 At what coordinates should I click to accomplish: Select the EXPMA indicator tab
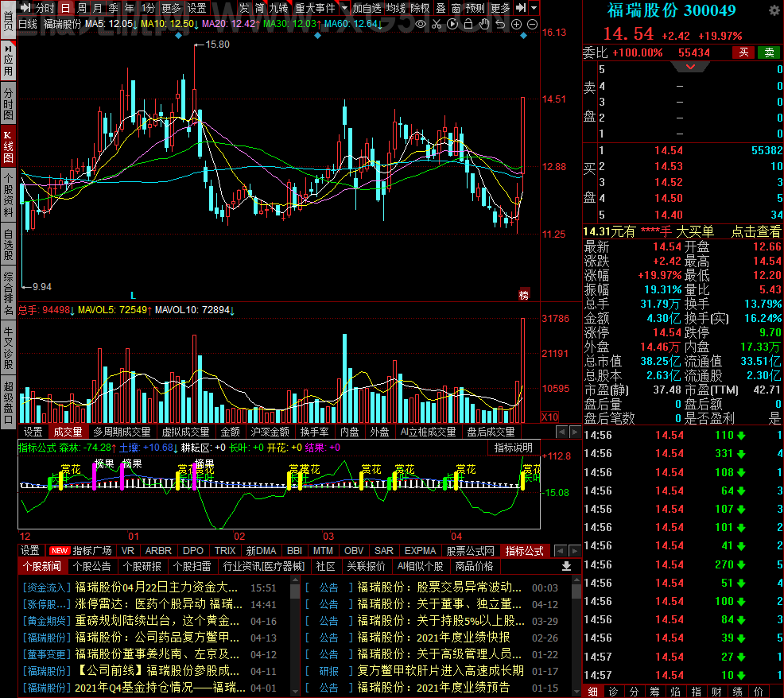point(420,550)
